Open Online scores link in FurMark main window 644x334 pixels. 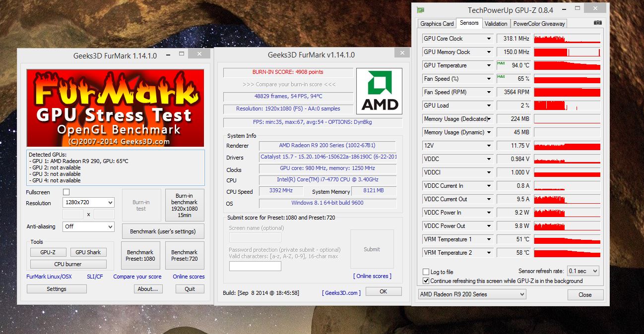pyautogui.click(x=189, y=277)
